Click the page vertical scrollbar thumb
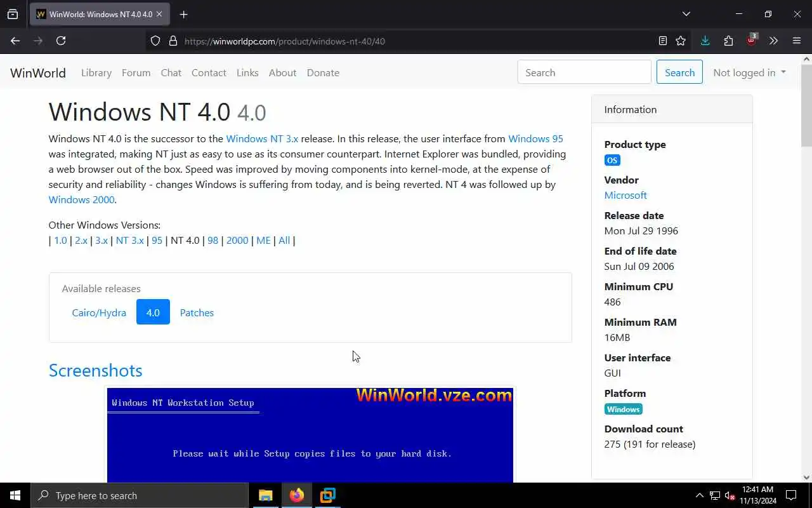812x508 pixels. point(806,105)
